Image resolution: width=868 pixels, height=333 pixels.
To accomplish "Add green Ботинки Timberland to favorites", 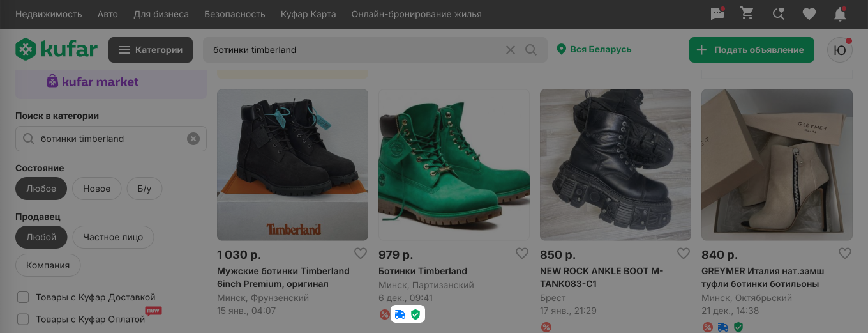I will [x=522, y=253].
